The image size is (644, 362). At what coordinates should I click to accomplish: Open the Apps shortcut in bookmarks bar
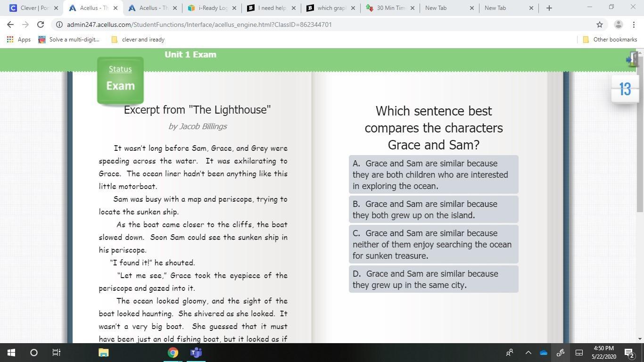coord(19,40)
